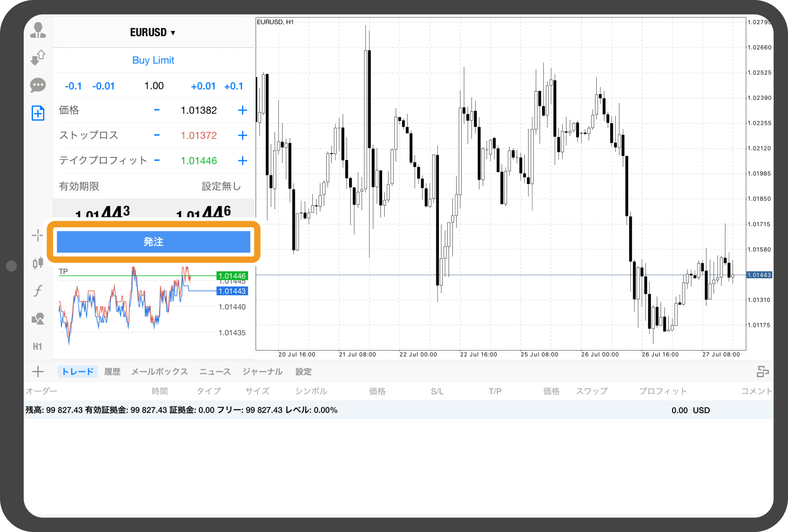Decrease the テイクプロフィット value
The height and width of the screenshot is (532, 788).
[x=157, y=160]
